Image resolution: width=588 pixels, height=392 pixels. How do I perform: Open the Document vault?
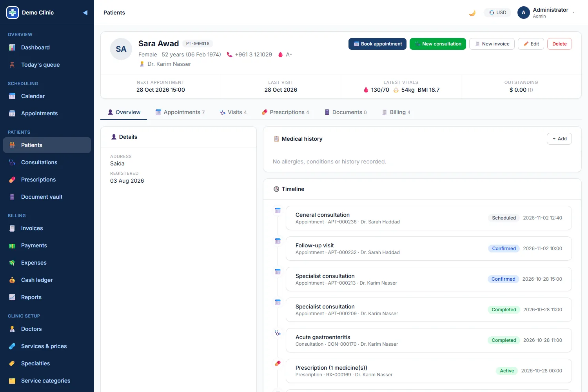pyautogui.click(x=47, y=197)
